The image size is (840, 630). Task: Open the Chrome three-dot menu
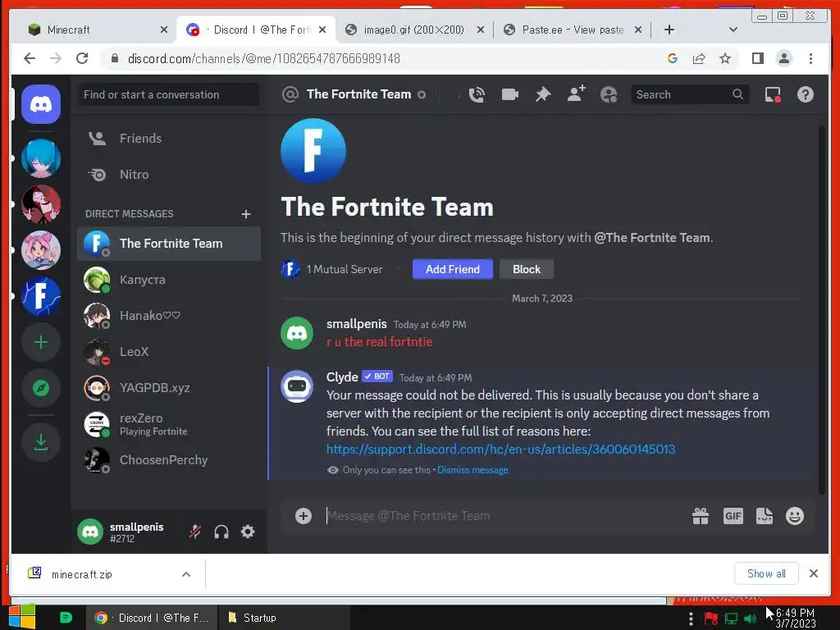point(810,58)
